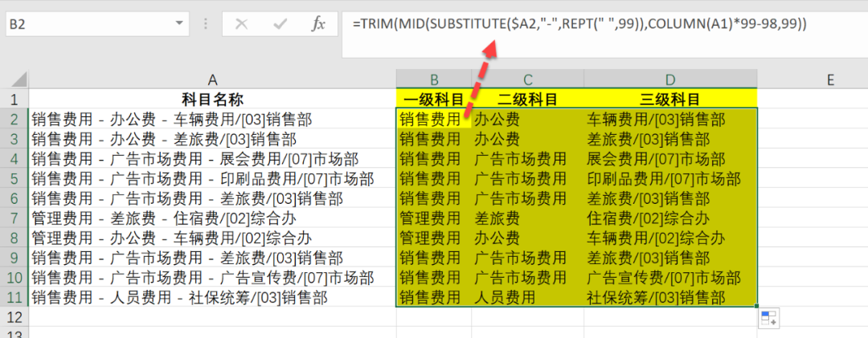Click inside the formula bar TRIM formula
The width and height of the screenshot is (868, 338).
click(579, 24)
